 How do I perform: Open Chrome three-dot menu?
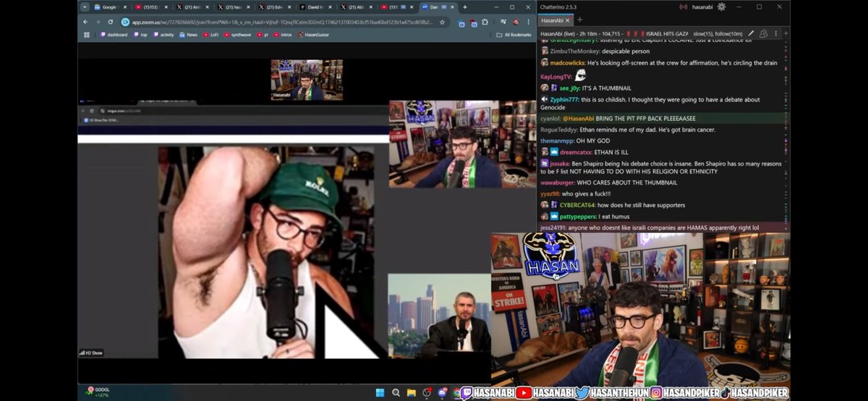(529, 22)
